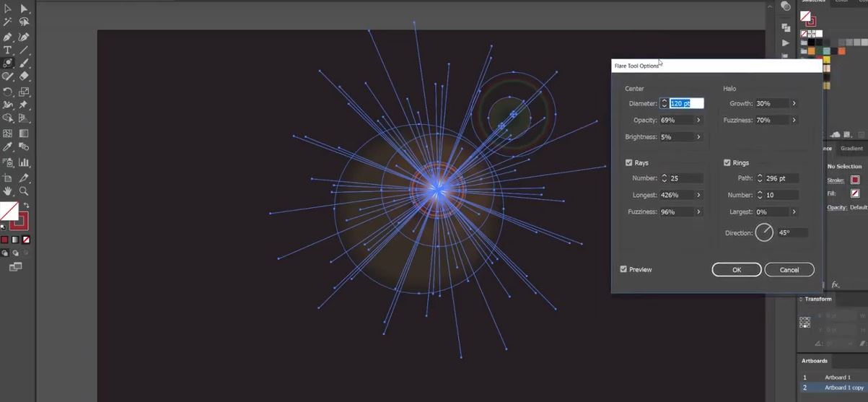868x402 pixels.
Task: Select the Blend tool
Action: tap(24, 147)
